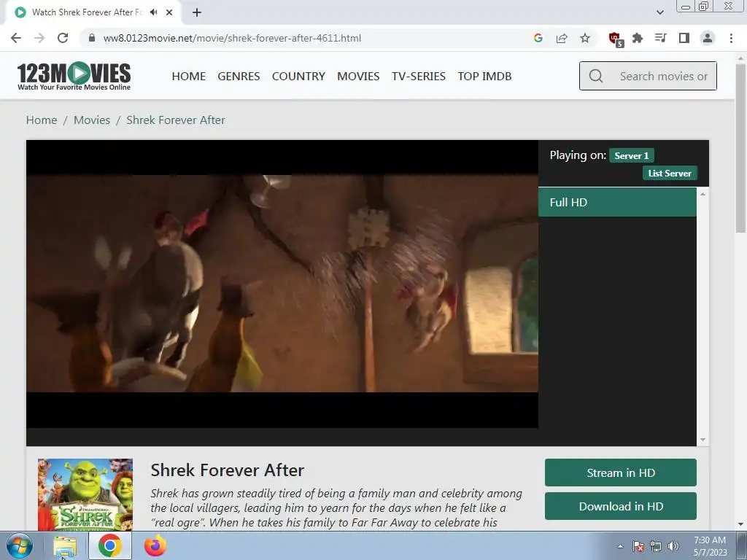Open the Chrome three-dot menu
The image size is (747, 560).
pyautogui.click(x=731, y=38)
